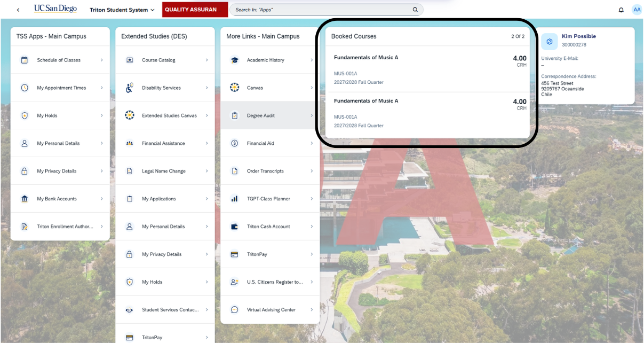Image resolution: width=644 pixels, height=343 pixels.
Task: Click the lock icon for My Privacy Details in TSS Apps
Action: pos(25,171)
